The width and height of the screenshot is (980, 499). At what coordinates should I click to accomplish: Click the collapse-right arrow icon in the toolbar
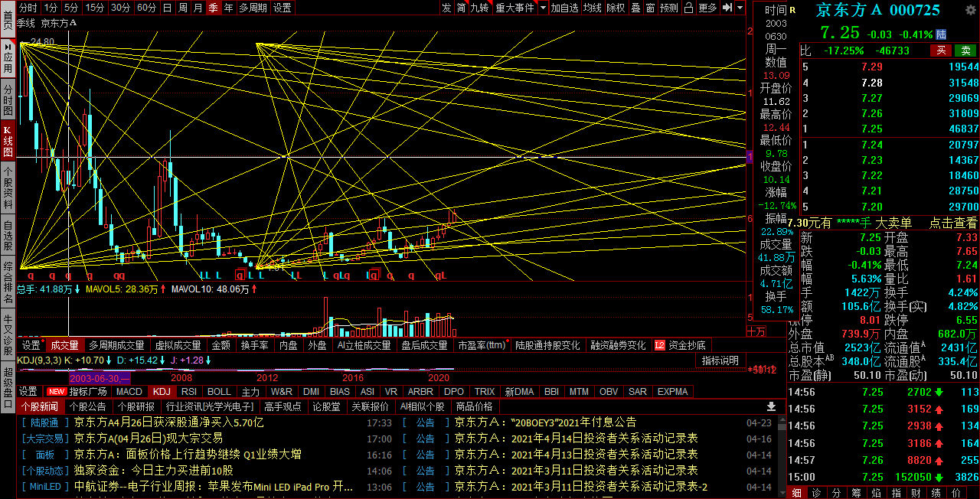coord(727,8)
